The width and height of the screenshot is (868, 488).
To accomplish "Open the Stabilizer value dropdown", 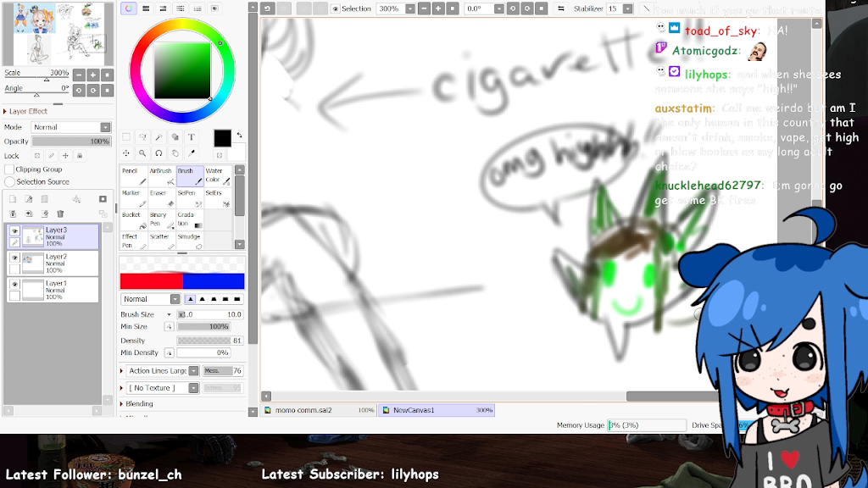I will pos(628,8).
